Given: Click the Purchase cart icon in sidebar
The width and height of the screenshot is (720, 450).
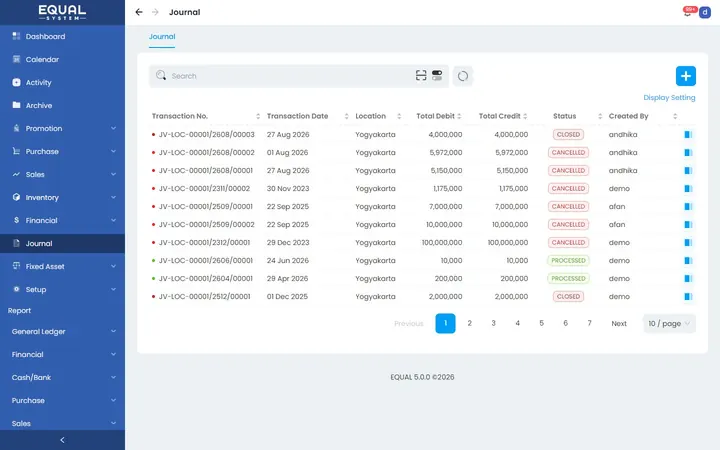Looking at the screenshot, I should point(17,151).
